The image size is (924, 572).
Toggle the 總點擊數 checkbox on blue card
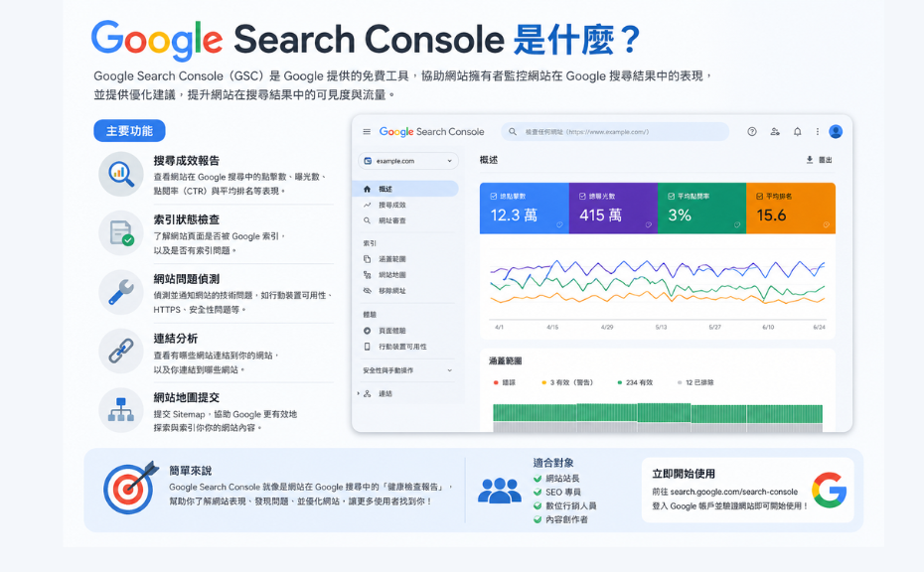(x=493, y=197)
